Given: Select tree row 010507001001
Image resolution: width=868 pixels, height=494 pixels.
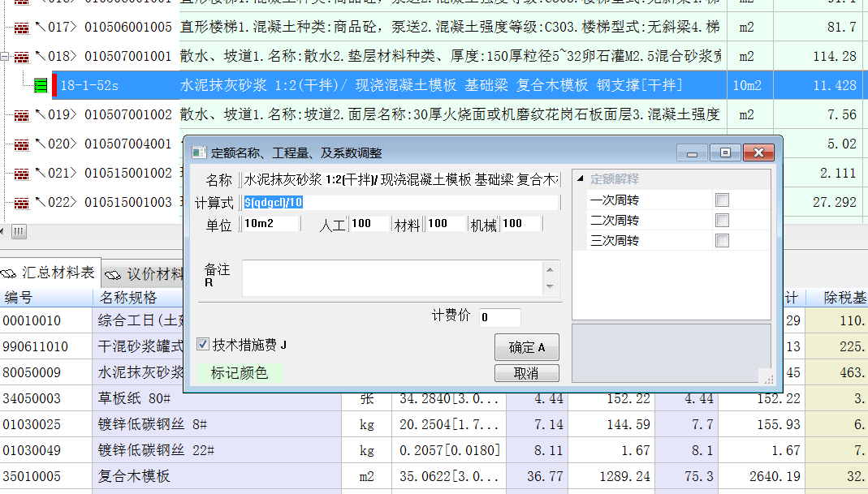Looking at the screenshot, I should [x=127, y=57].
